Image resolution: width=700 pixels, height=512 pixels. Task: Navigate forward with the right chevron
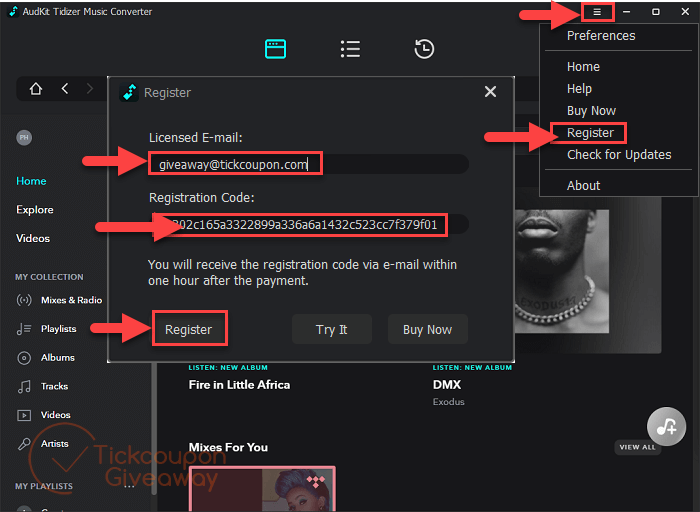coord(90,88)
